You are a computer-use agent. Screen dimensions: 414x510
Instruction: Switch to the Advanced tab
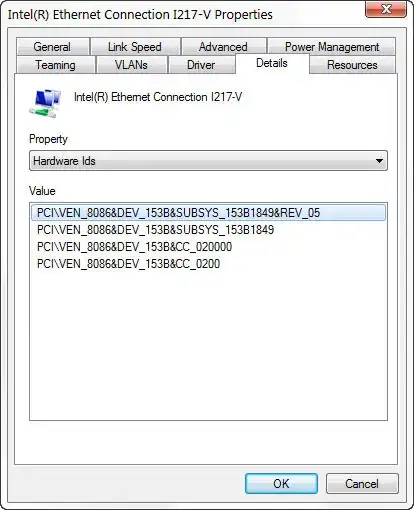pos(223,47)
